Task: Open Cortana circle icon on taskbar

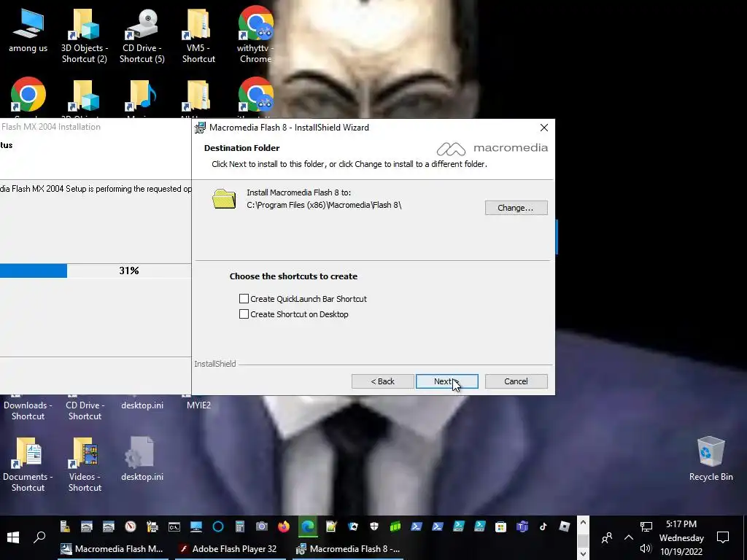Action: (218, 526)
